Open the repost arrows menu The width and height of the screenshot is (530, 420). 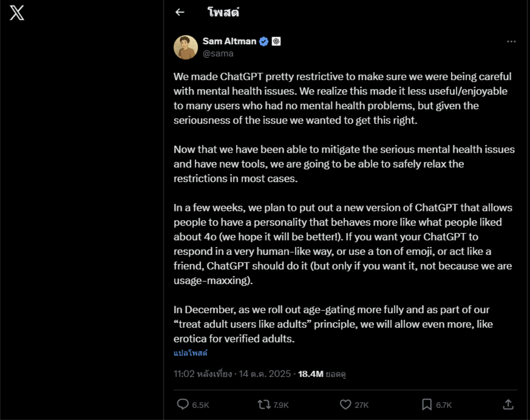pyautogui.click(x=264, y=404)
